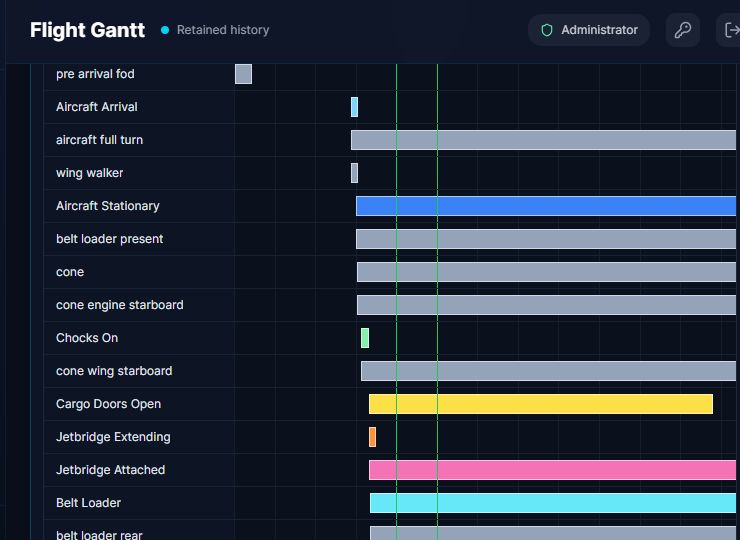
Task: Select the cyan Belt Loader bar
Action: (553, 503)
